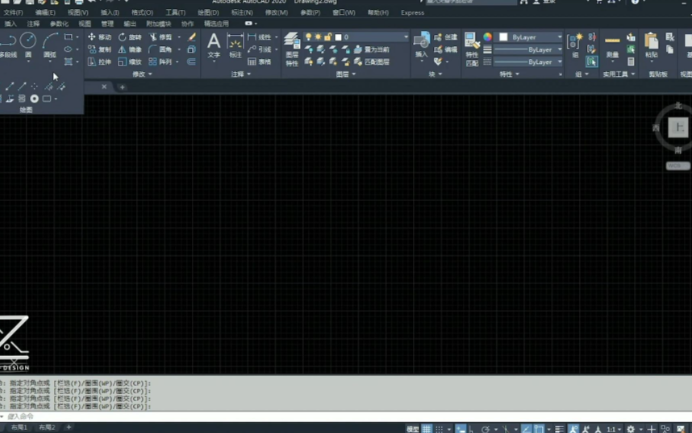Open the ByLayer color dropdown

coord(531,37)
